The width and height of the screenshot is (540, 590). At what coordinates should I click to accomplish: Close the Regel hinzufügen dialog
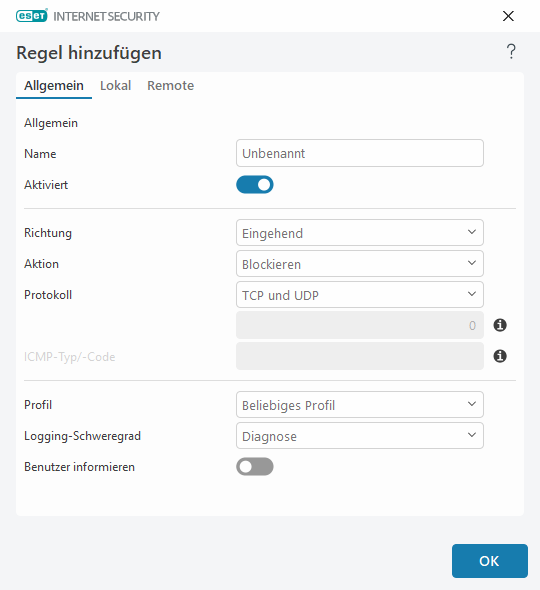pos(508,16)
